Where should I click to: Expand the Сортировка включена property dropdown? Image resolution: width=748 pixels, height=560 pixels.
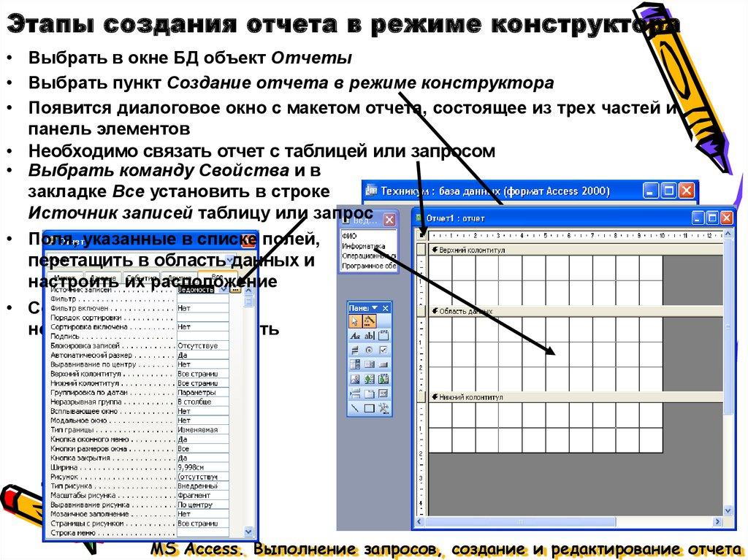[x=224, y=326]
